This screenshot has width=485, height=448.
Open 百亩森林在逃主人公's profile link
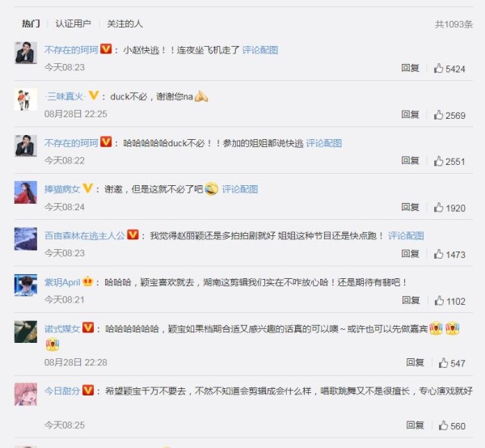point(85,236)
